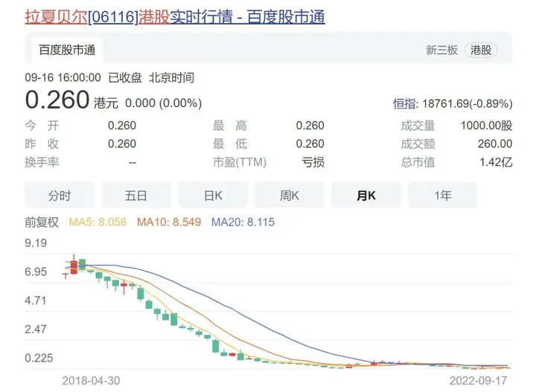536x392 pixels.
Task: Click the 总市值 1.42亿 value
Action: click(496, 162)
